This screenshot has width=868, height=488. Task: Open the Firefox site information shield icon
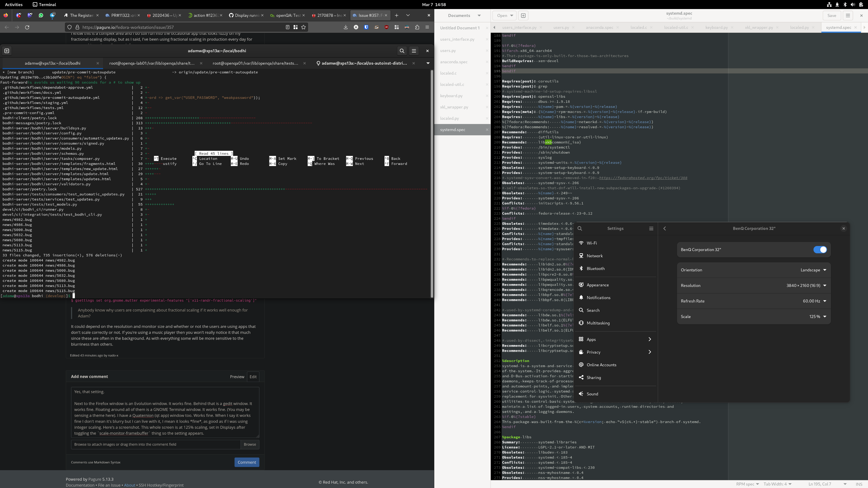(x=69, y=27)
